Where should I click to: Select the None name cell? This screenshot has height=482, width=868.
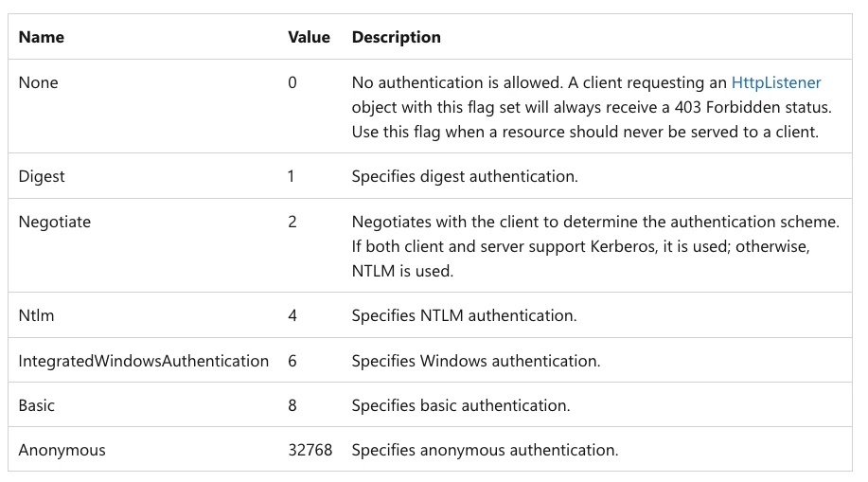point(39,83)
